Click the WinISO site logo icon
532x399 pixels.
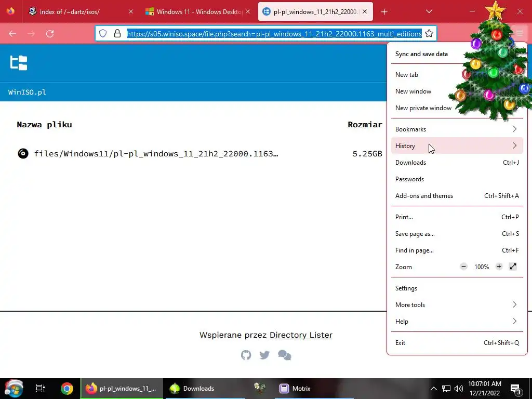click(x=19, y=63)
